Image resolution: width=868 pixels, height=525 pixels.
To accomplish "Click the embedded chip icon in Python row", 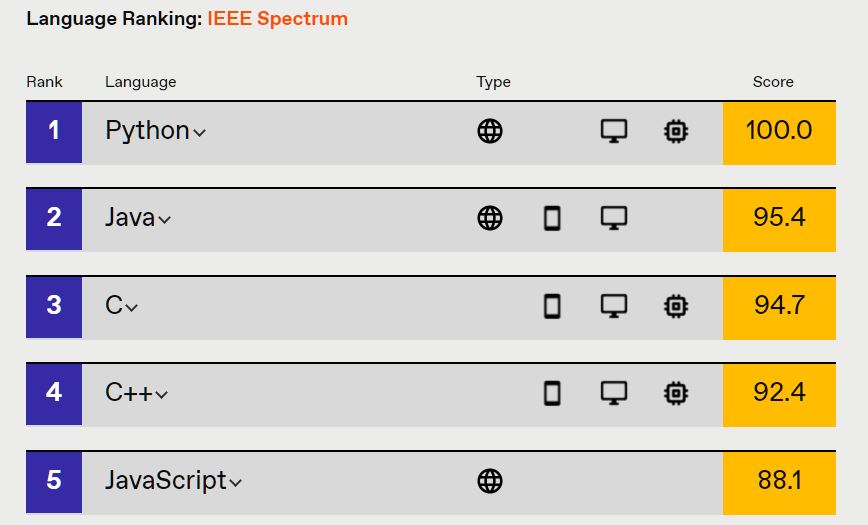I will tap(676, 131).
